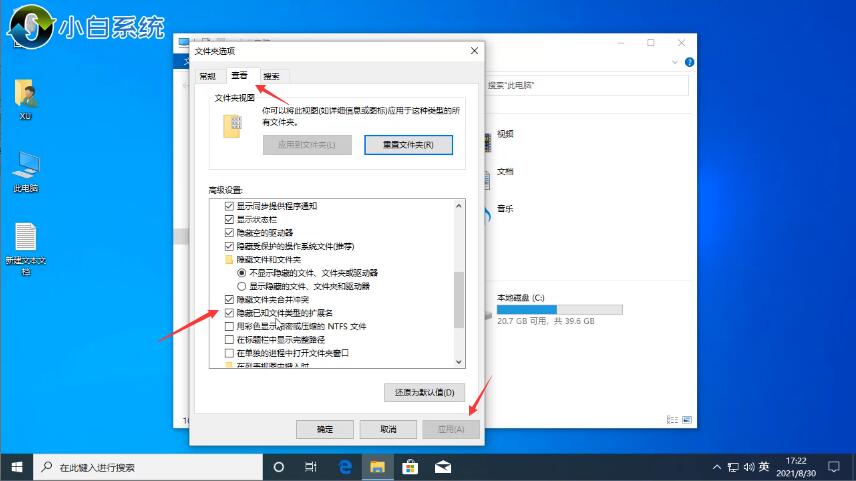Toggle 隐藏空的驱动器 checkbox
Viewport: 856px width, 481px height.
[x=229, y=233]
